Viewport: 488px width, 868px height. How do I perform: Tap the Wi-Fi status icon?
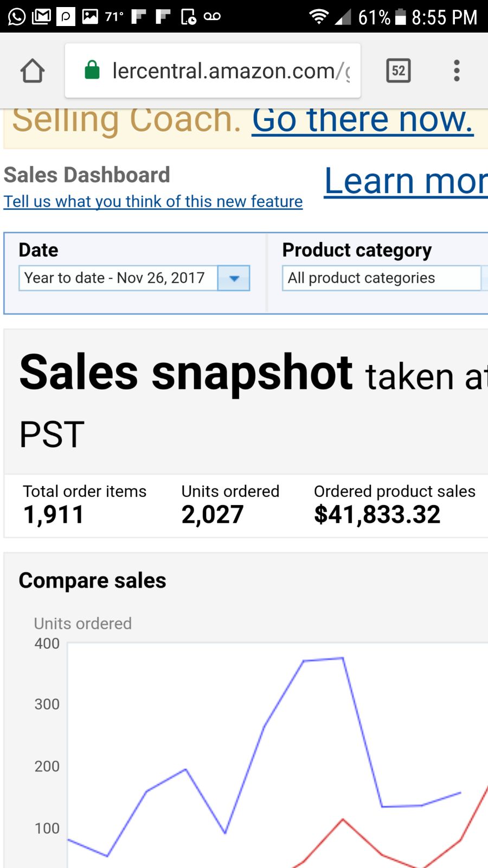(x=319, y=16)
